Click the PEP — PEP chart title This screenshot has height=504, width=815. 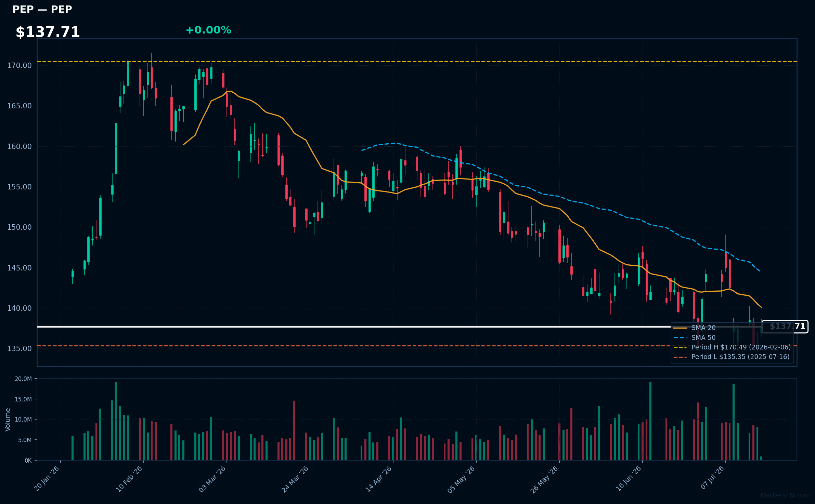click(42, 9)
